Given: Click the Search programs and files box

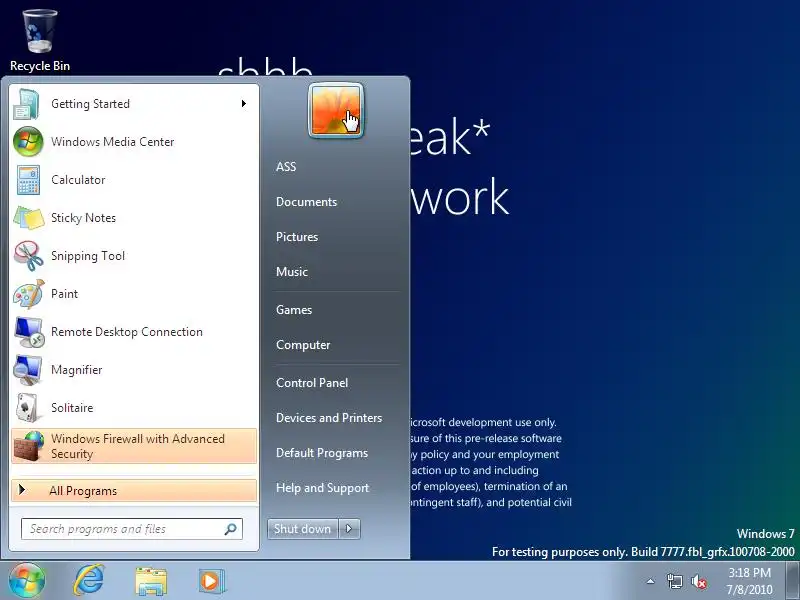Looking at the screenshot, I should coord(132,529).
